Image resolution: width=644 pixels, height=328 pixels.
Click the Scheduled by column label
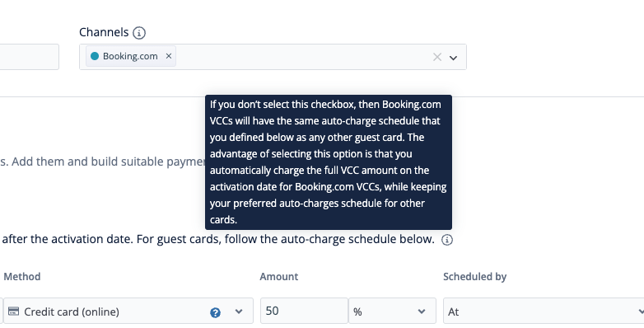point(475,277)
